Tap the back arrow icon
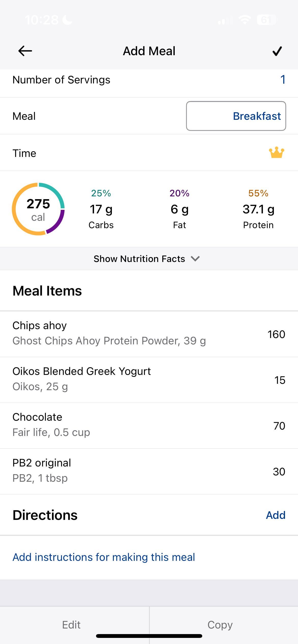Screen dimensions: 298x644 (x=25, y=51)
